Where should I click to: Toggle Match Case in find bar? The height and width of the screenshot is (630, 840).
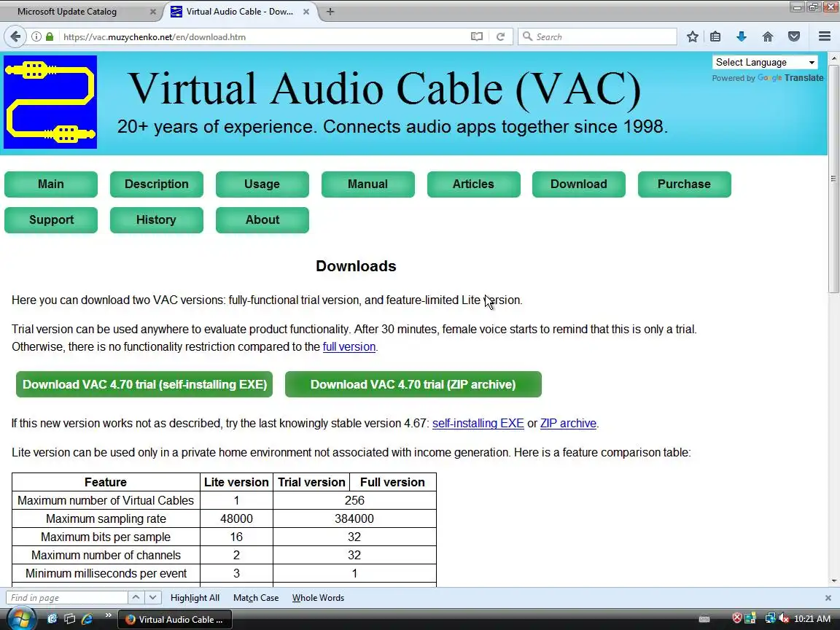click(x=256, y=597)
